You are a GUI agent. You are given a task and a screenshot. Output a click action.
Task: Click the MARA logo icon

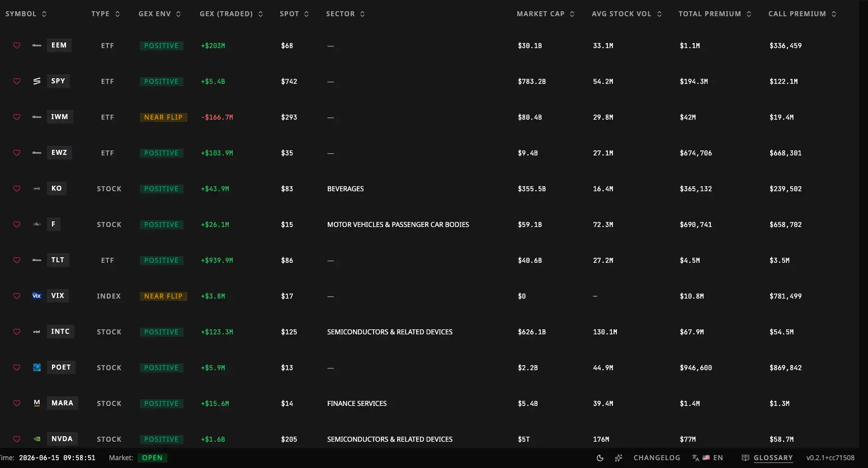point(37,403)
